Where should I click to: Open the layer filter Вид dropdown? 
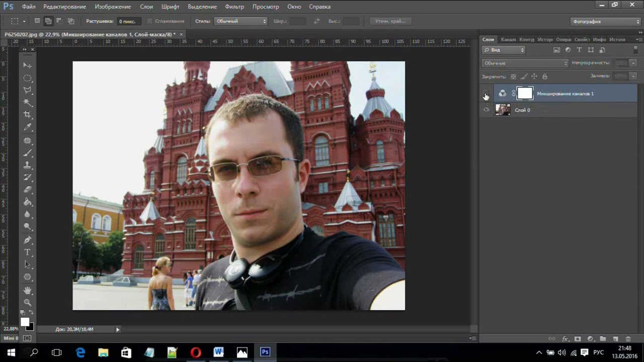point(504,50)
